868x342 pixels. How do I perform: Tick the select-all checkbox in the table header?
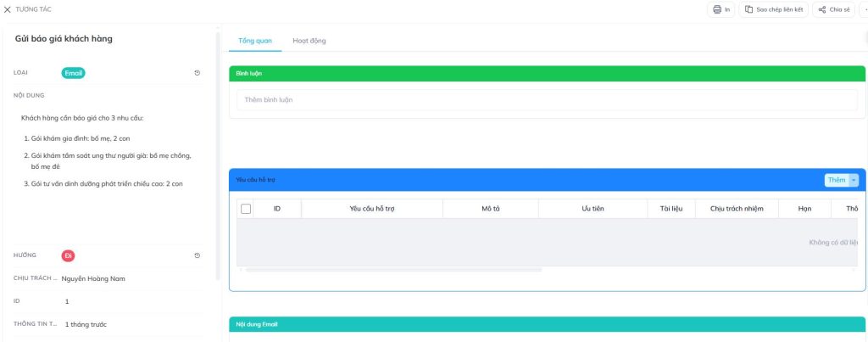coord(247,208)
